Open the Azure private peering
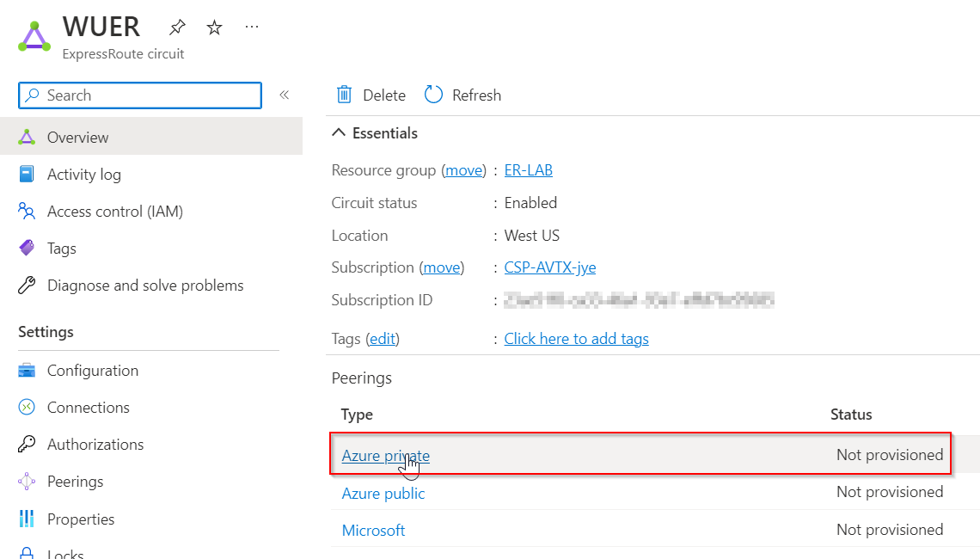 point(386,456)
